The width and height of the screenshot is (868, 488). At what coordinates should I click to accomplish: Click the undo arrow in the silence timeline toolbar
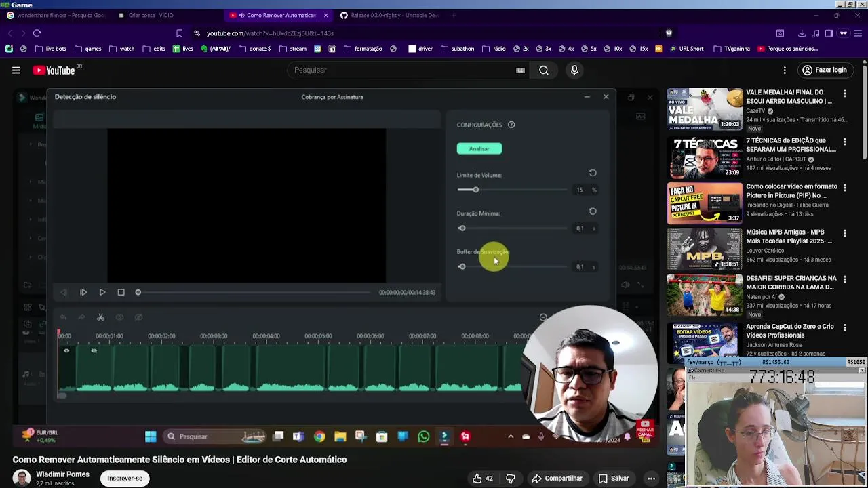coord(63,317)
